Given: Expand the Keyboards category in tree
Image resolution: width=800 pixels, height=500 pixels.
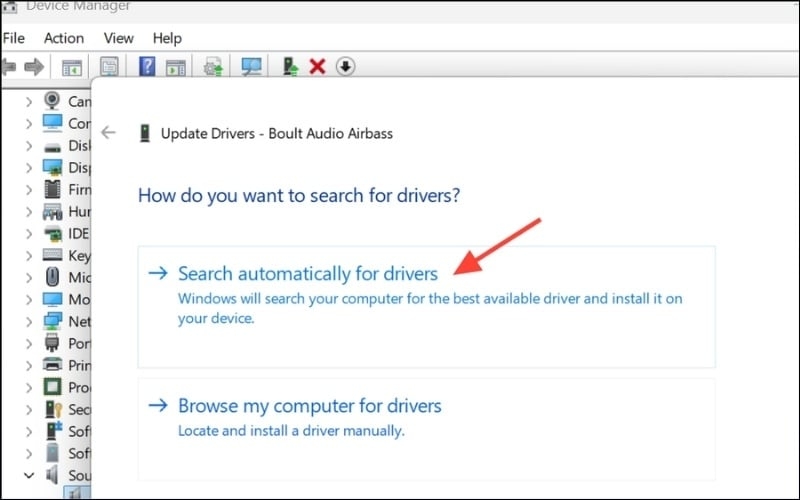Looking at the screenshot, I should point(27,257).
